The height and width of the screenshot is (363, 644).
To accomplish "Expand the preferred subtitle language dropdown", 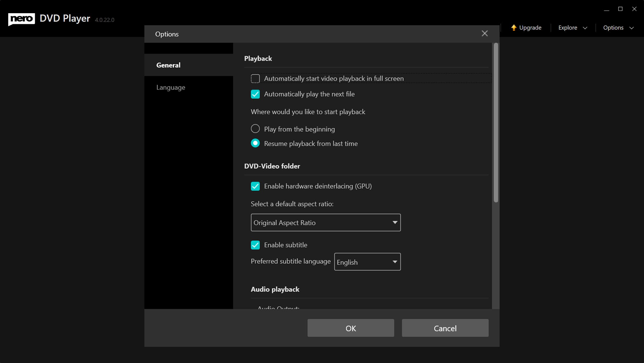I will 367,262.
